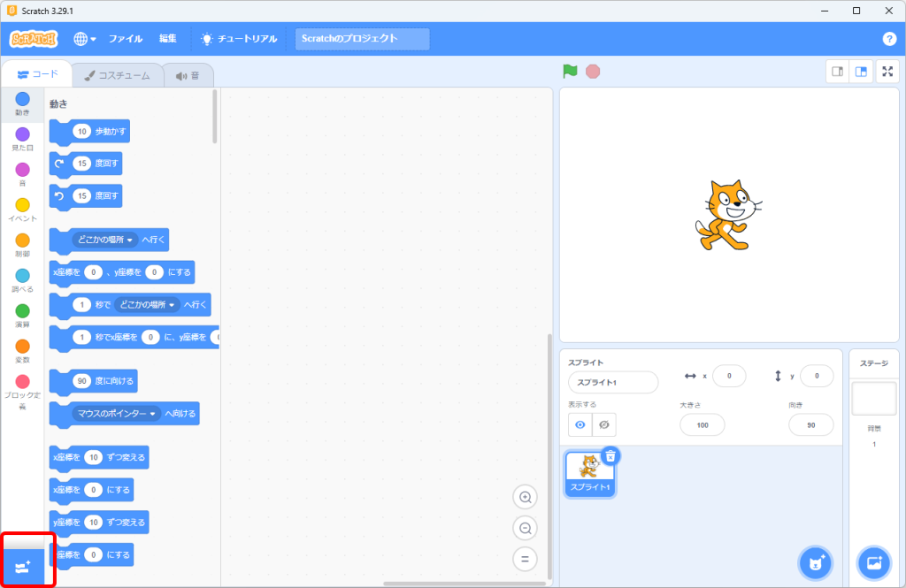Click the green flag to run project

pos(570,72)
